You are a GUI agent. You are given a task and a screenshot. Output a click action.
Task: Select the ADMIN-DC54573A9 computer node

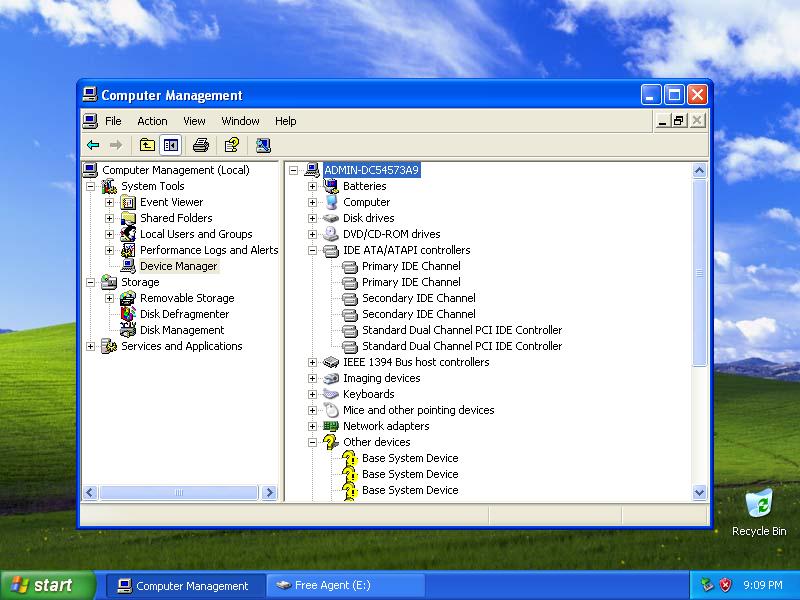coord(372,170)
